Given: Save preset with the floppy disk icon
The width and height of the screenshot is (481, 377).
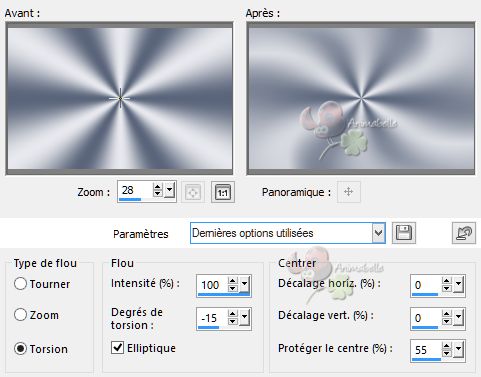Looking at the screenshot, I should tap(404, 233).
